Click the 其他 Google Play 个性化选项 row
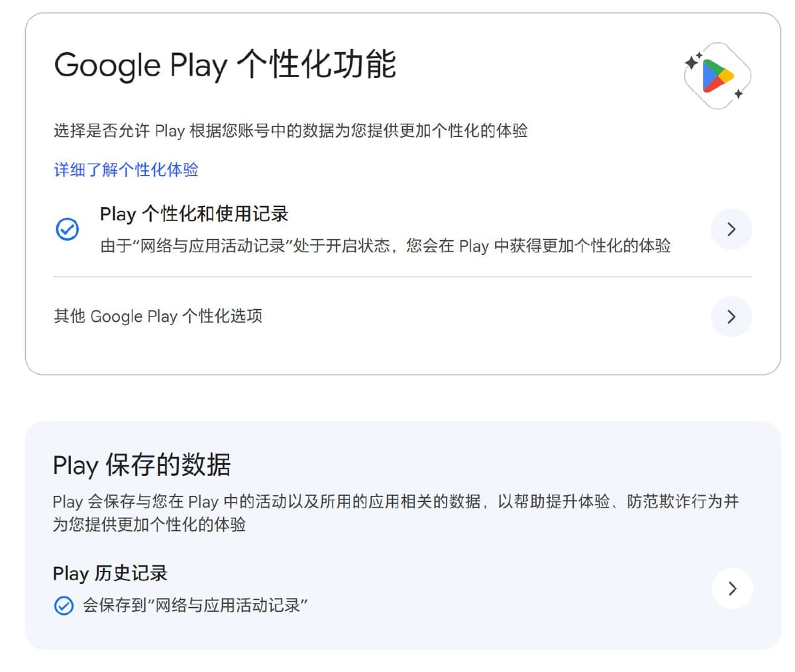 click(157, 316)
